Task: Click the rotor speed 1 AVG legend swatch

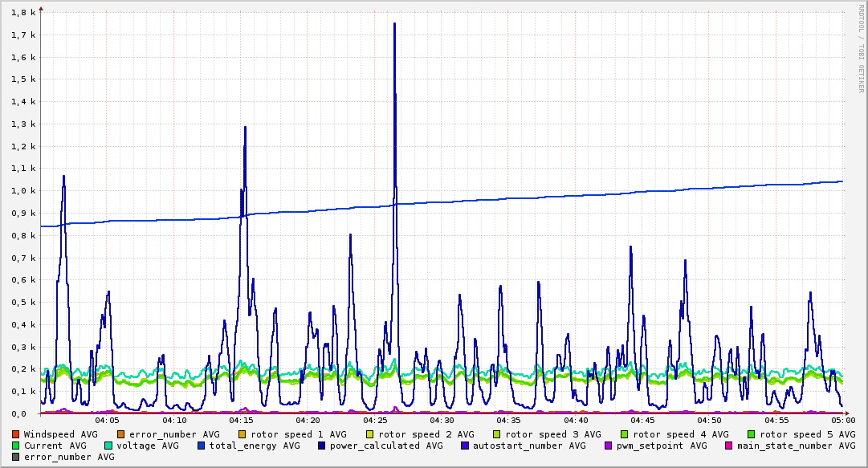Action: click(242, 435)
